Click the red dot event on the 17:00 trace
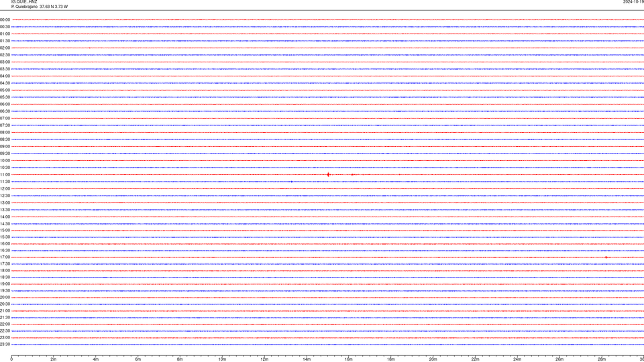 (606, 257)
